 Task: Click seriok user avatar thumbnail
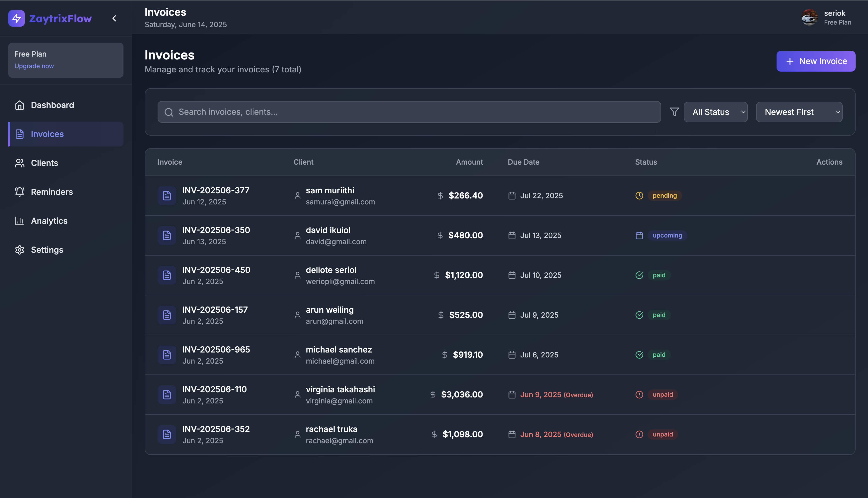coord(809,17)
